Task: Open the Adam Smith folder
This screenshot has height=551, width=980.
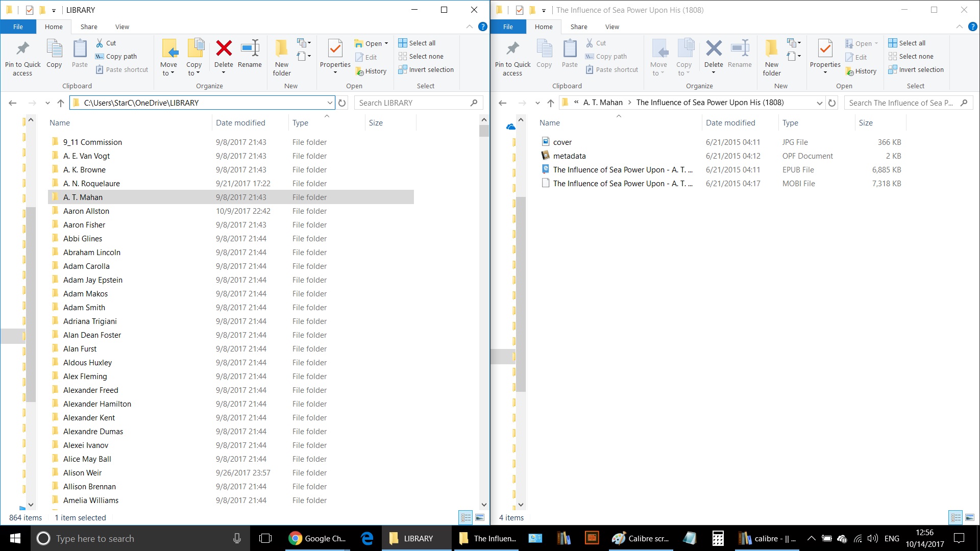Action: pyautogui.click(x=84, y=307)
